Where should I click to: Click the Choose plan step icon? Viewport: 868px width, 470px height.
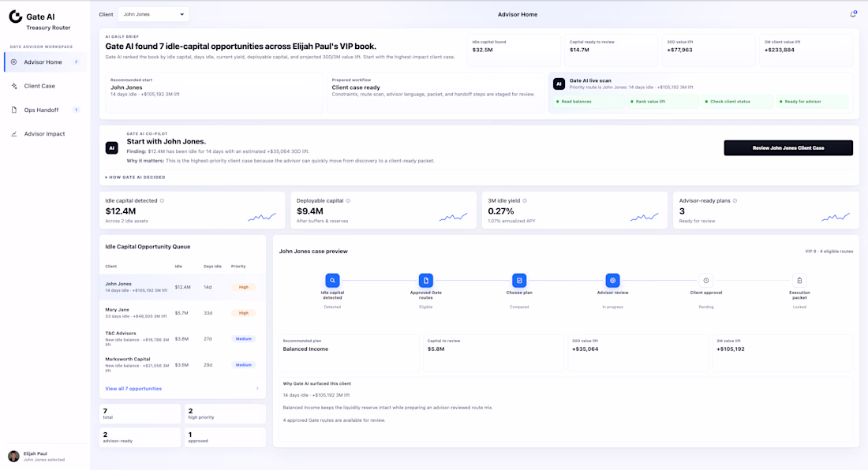point(519,280)
